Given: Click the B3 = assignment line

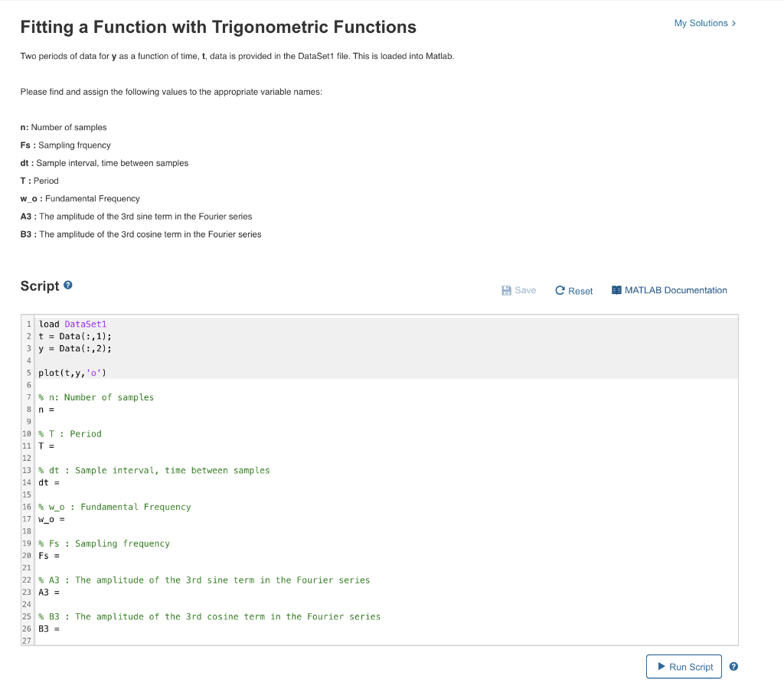Looking at the screenshot, I should 57,628.
